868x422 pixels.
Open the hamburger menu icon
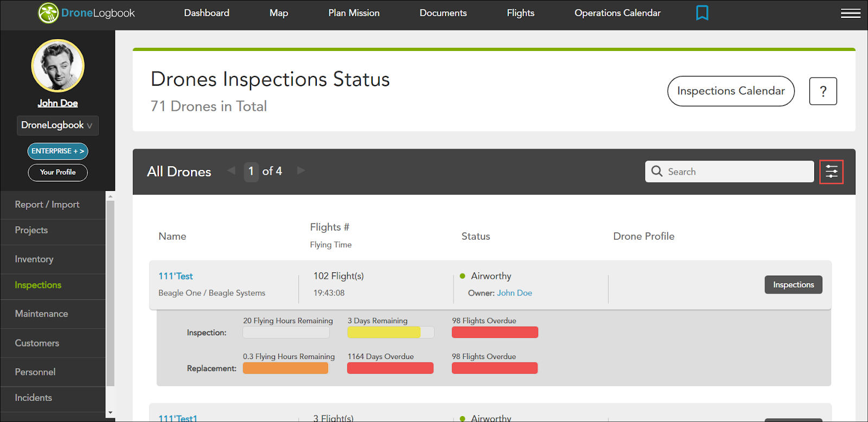click(x=851, y=13)
